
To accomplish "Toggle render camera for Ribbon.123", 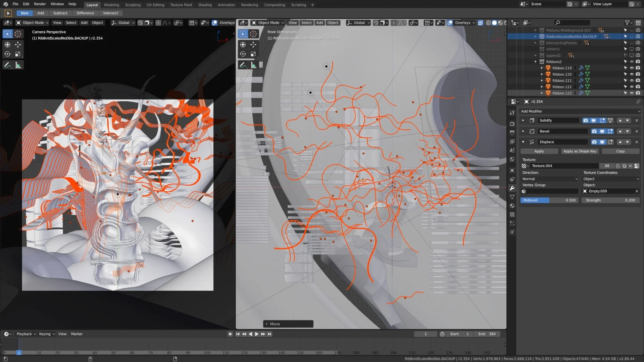I will 638,93.
